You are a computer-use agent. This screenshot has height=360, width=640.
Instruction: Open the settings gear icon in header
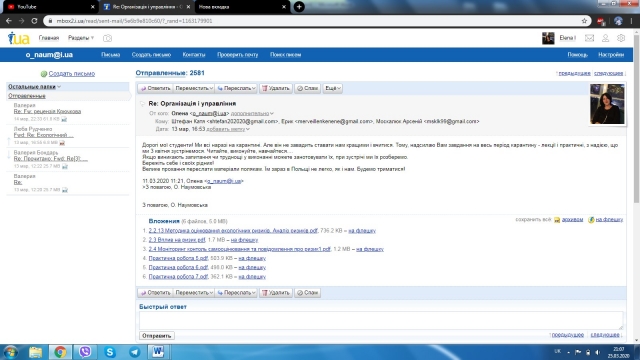coord(621,38)
